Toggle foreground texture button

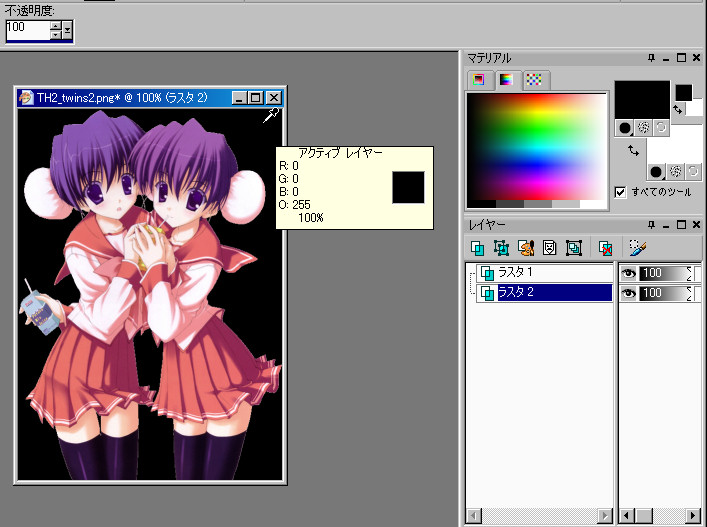click(x=643, y=128)
